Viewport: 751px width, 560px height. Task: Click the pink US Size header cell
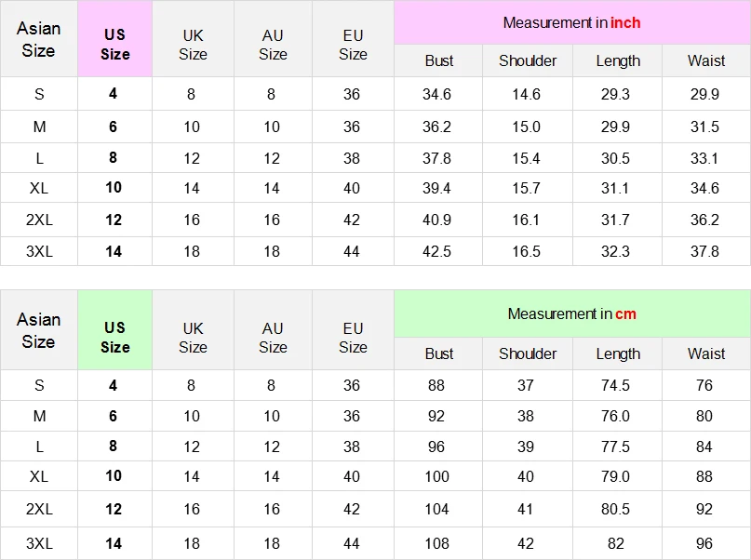114,44
